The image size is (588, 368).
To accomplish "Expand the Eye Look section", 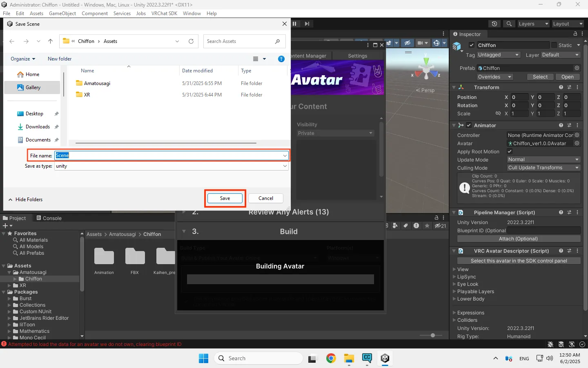I will 454,284.
